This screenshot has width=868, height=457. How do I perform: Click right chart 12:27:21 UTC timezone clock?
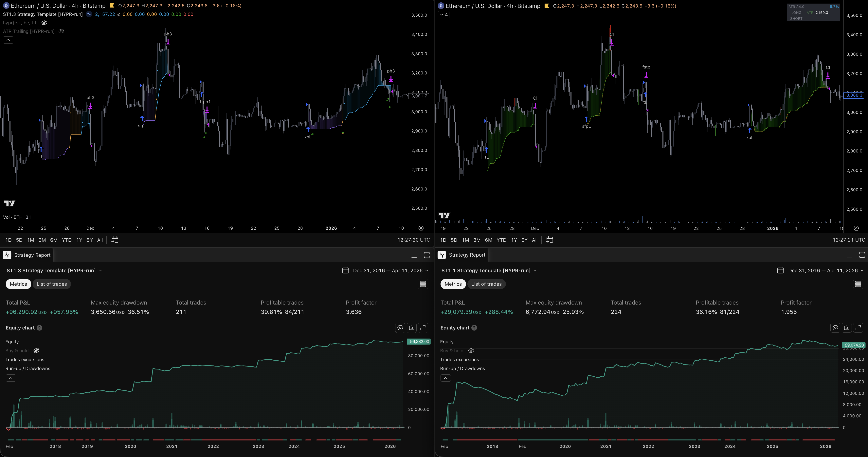(848, 240)
